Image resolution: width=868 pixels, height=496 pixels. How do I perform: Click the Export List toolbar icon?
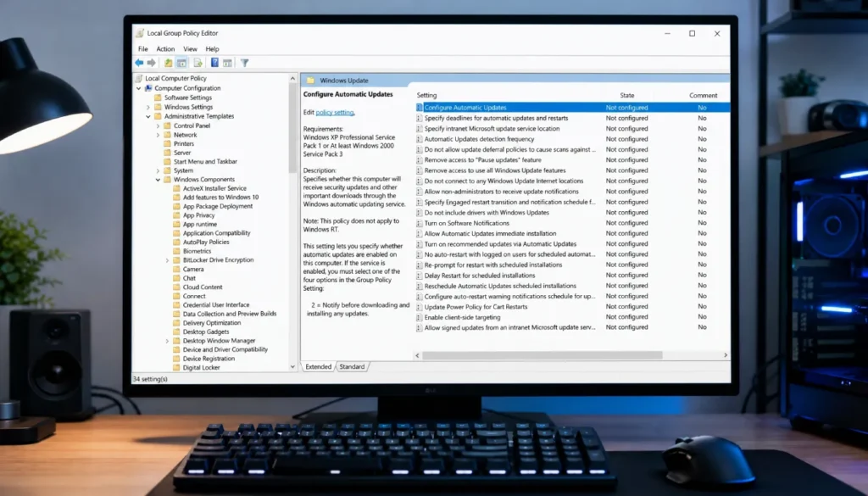198,63
